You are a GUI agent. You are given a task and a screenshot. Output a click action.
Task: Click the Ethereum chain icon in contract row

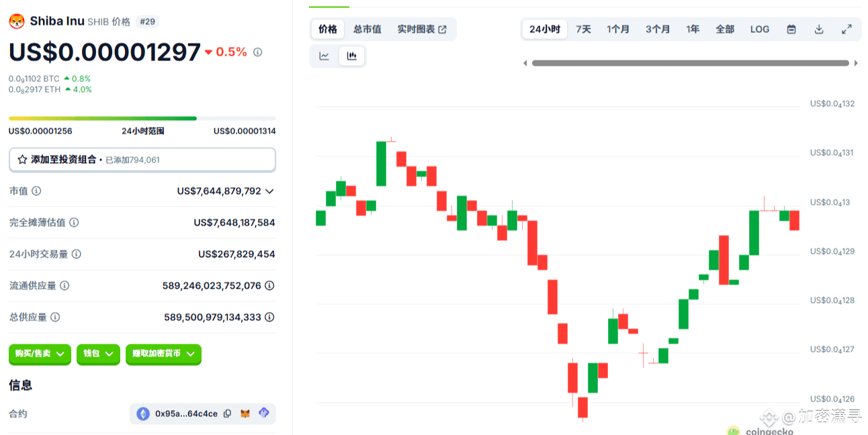click(x=143, y=414)
